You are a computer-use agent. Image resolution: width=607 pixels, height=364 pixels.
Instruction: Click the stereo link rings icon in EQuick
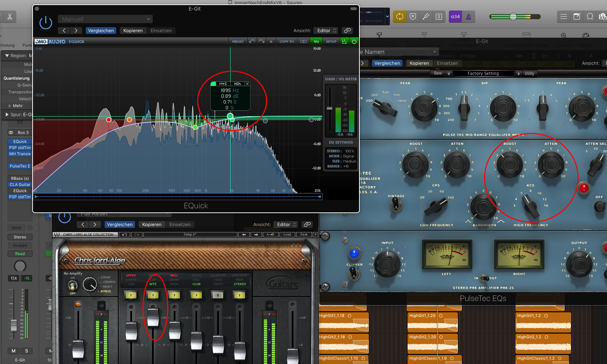304,42
